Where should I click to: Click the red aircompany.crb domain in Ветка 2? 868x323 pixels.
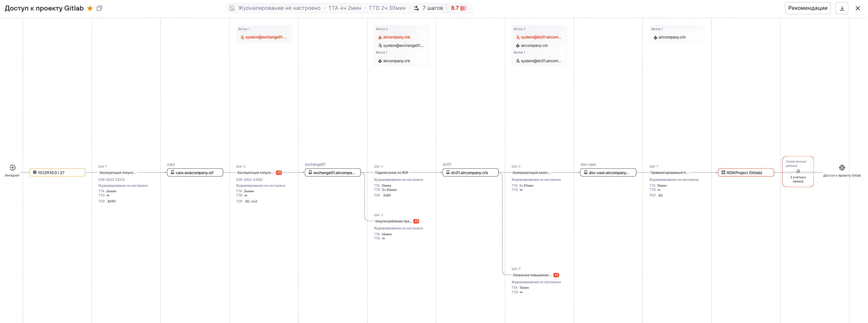coord(396,37)
